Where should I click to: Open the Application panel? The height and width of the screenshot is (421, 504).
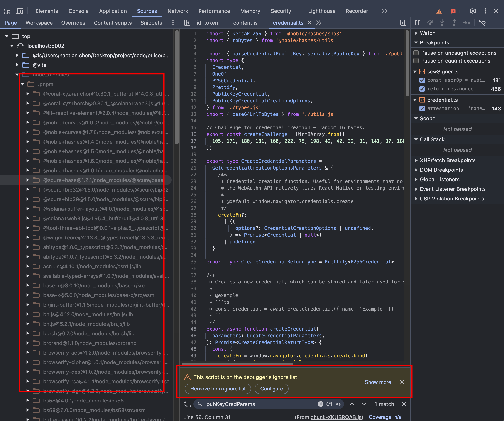tap(113, 11)
